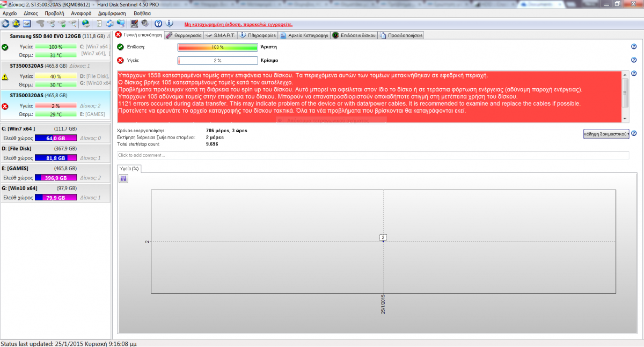Click the Samsung SSD 100 % health bar
Screen dimensions: 644x347
point(56,47)
